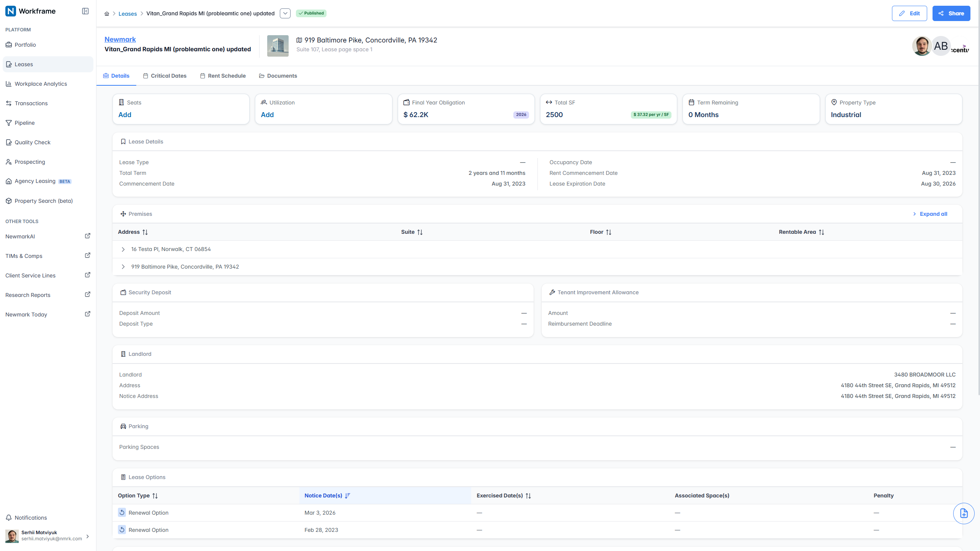Open Portfolio in the sidebar

pyautogui.click(x=48, y=45)
